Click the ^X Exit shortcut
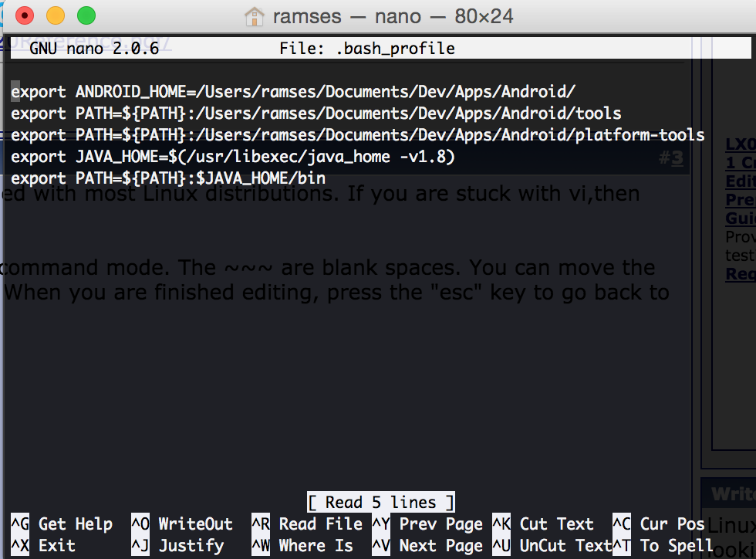 coord(43,546)
